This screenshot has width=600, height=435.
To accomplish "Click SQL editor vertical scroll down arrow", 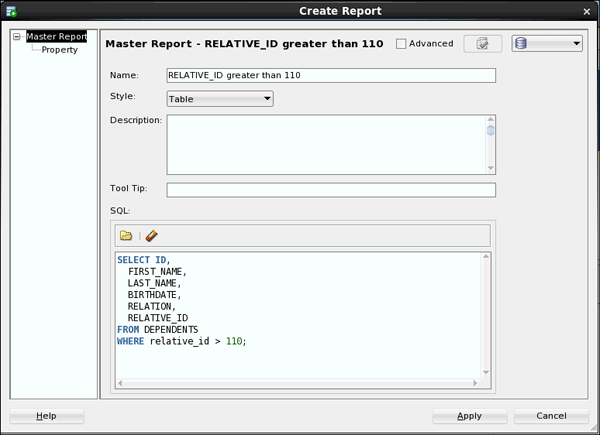I will coord(486,372).
